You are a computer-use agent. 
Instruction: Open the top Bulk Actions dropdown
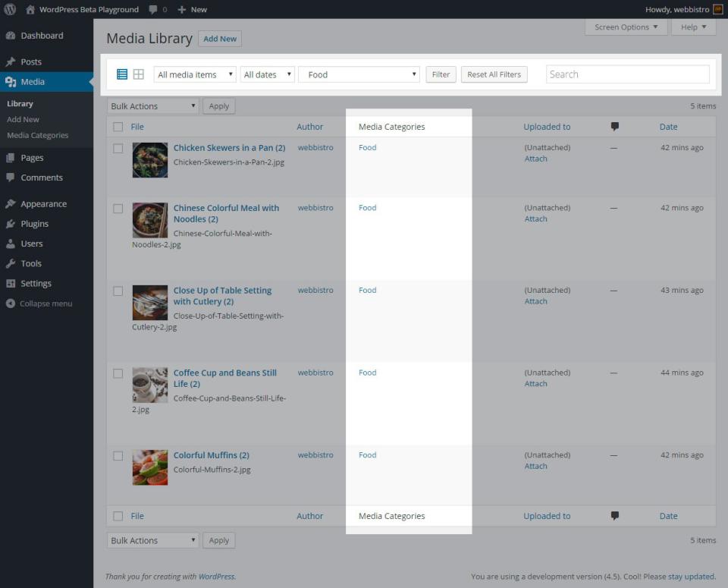[153, 106]
